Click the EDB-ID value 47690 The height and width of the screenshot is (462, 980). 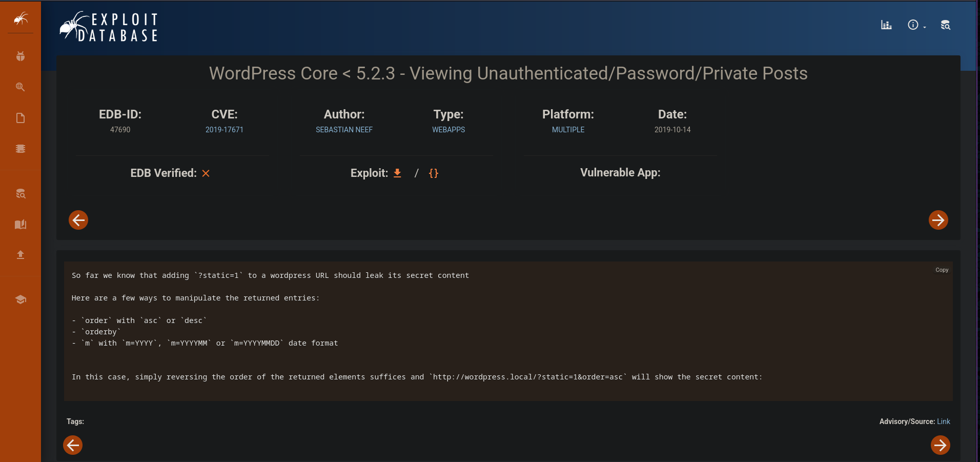[x=120, y=130]
